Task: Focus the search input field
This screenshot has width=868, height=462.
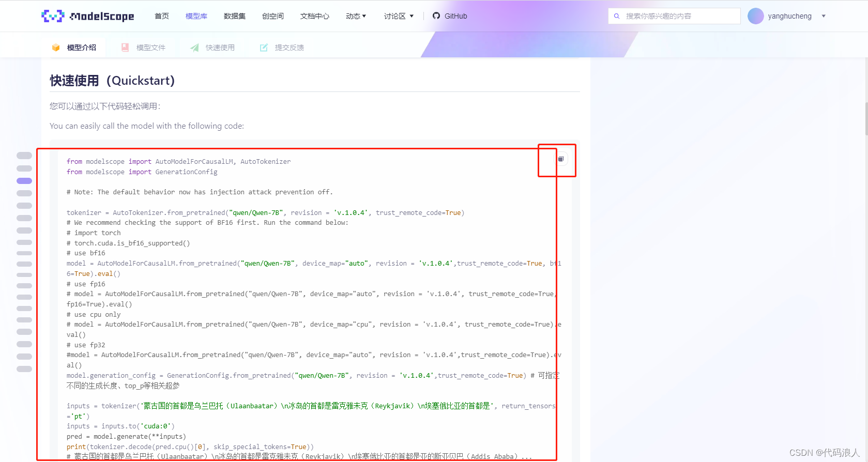Action: click(x=675, y=16)
